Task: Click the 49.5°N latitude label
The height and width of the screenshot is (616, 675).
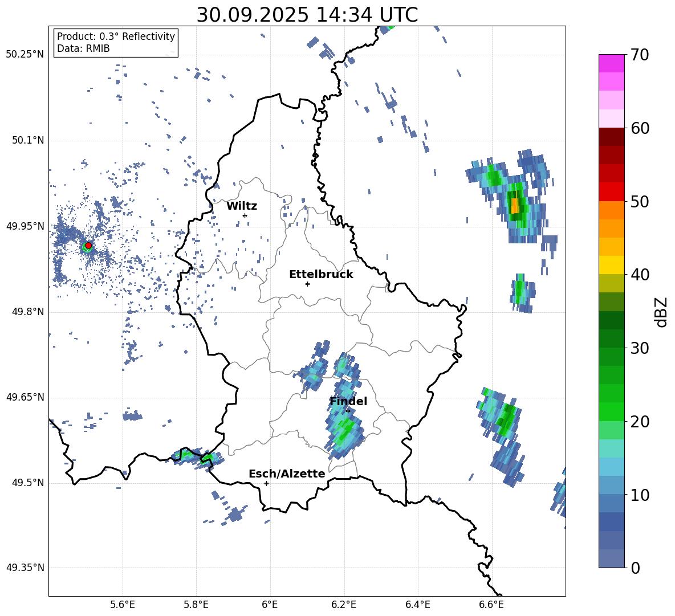Action: [x=27, y=483]
